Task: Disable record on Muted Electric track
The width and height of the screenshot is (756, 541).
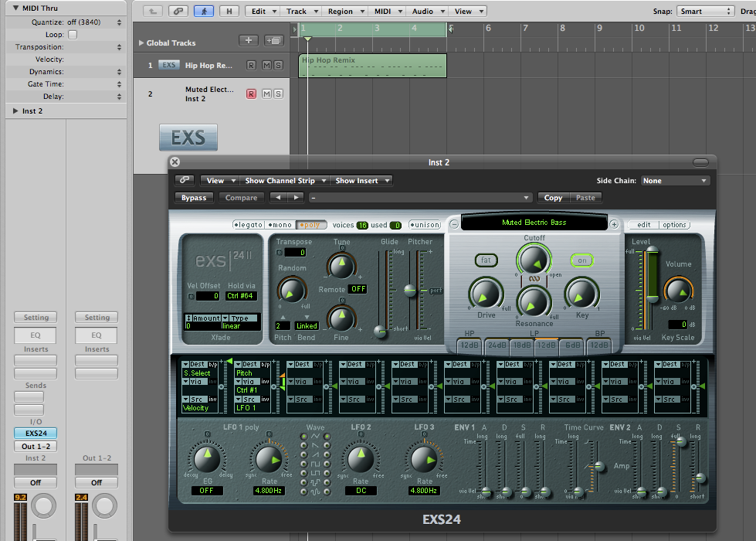Action: pyautogui.click(x=251, y=94)
